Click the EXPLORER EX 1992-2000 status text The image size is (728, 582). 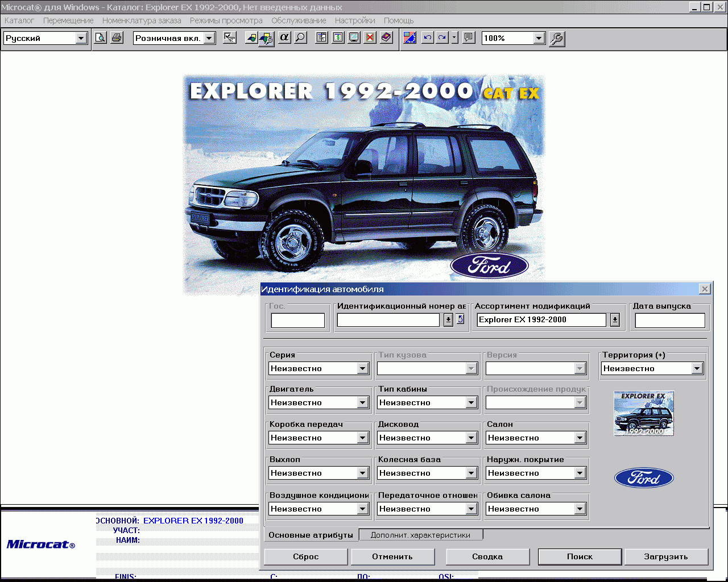tap(193, 521)
